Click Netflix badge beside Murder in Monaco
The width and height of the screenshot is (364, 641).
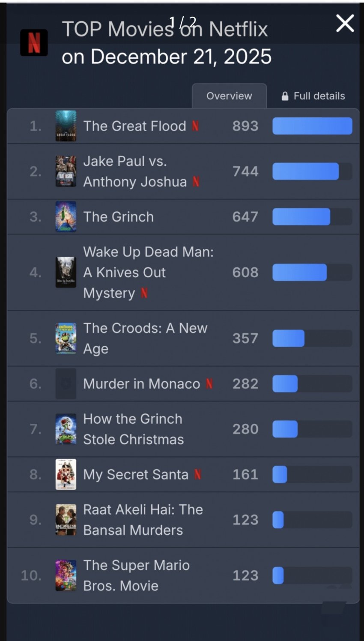pos(209,383)
